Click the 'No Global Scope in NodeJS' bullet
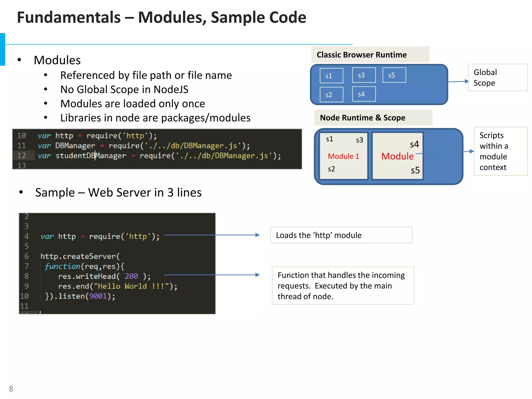The height and width of the screenshot is (399, 532). pyautogui.click(x=124, y=89)
